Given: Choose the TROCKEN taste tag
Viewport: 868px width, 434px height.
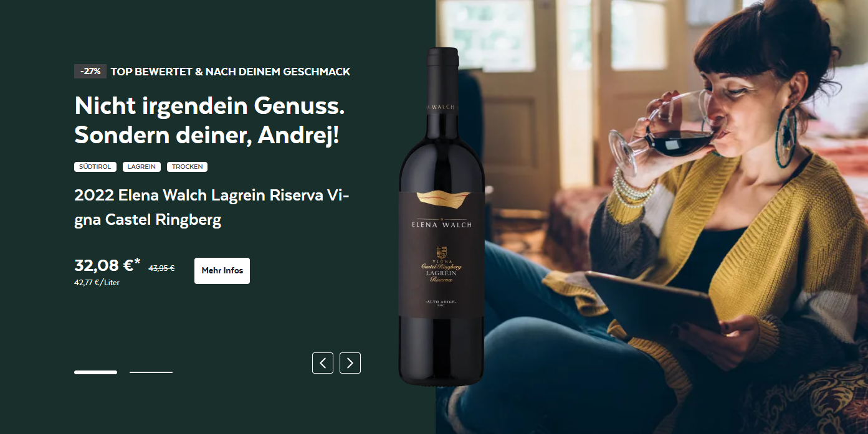Looking at the screenshot, I should (x=187, y=167).
